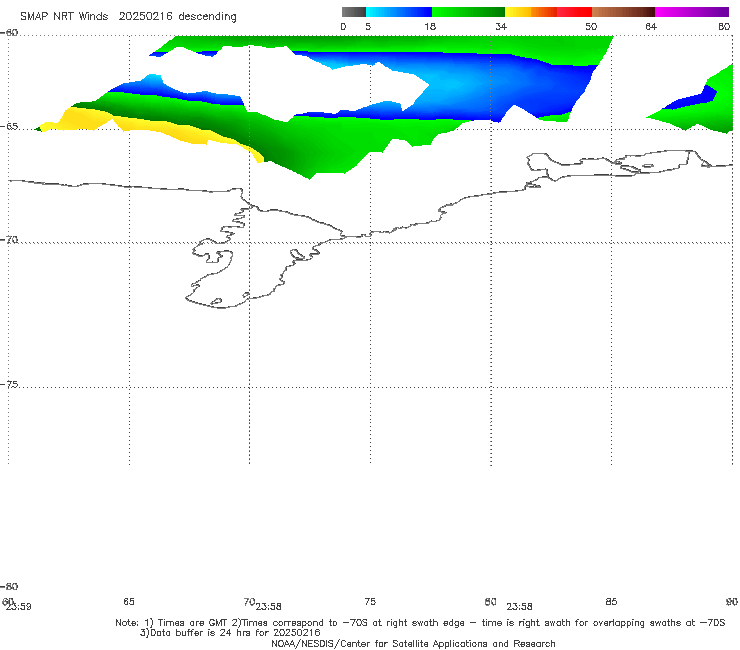This screenshot has width=740, height=650.
Task: Click the light-blue low-wind area on the map
Action: click(x=453, y=85)
